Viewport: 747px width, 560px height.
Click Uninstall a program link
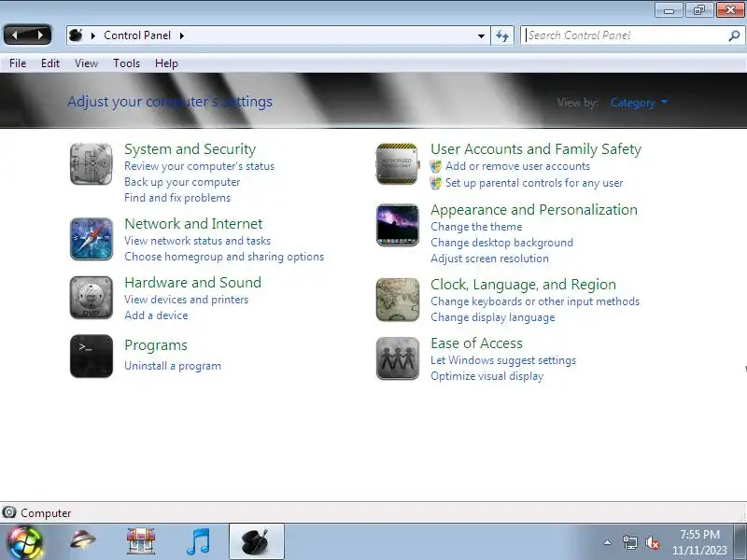coord(173,366)
